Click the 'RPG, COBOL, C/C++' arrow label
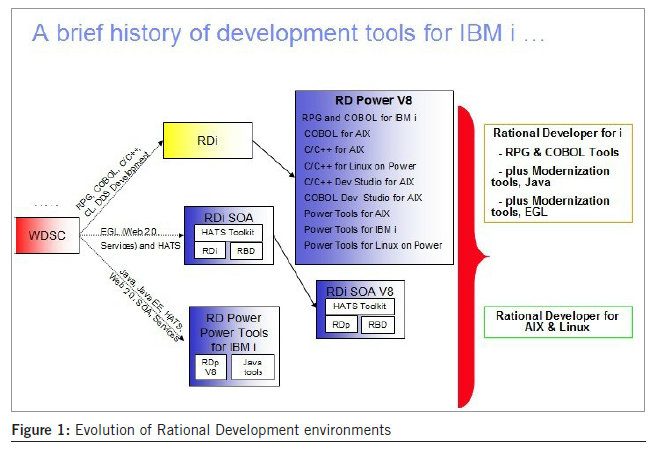655x451 pixels. coord(113,182)
